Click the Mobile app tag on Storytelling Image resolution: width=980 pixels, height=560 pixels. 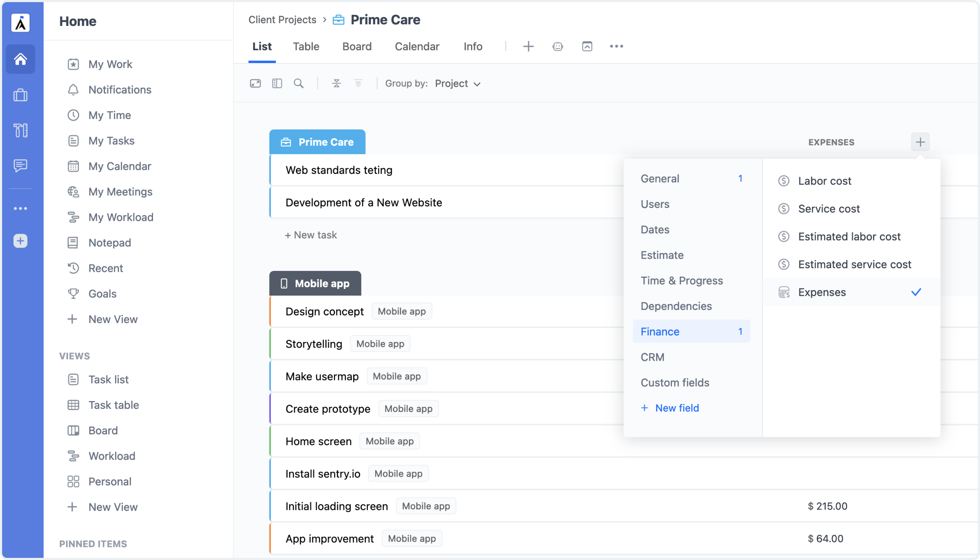(x=380, y=344)
